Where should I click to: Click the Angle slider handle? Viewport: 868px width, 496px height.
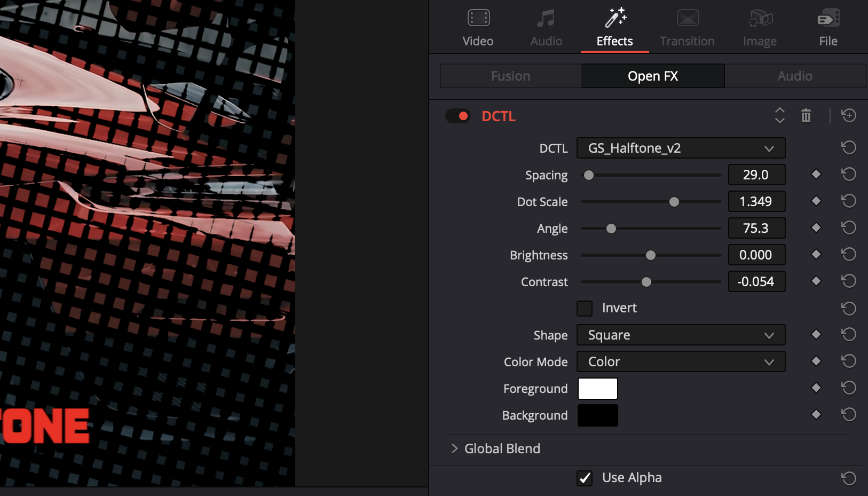coord(611,229)
